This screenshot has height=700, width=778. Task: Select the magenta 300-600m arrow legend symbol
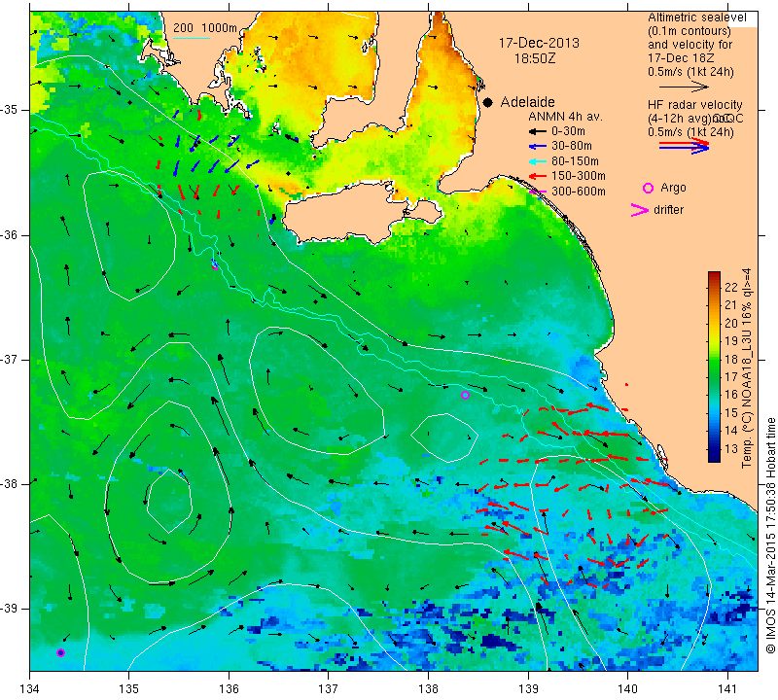point(537,191)
